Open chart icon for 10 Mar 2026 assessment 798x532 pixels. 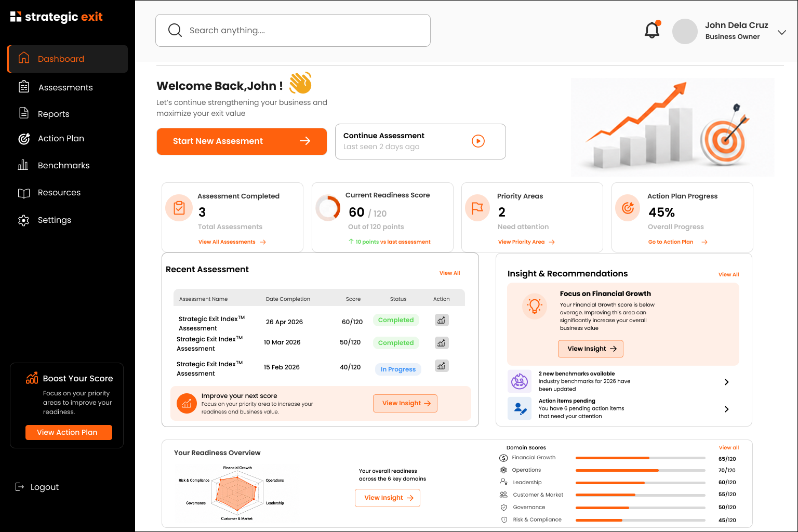point(442,343)
